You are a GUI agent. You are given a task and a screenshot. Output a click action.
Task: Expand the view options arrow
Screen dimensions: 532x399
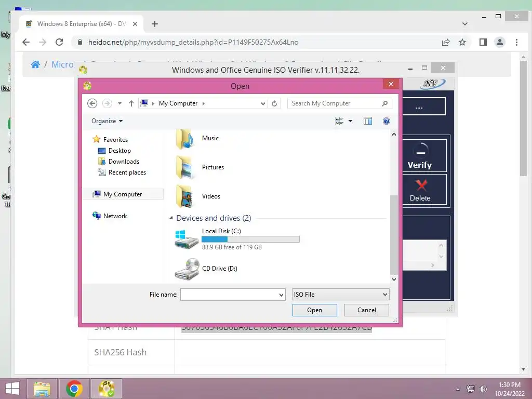[x=351, y=121]
